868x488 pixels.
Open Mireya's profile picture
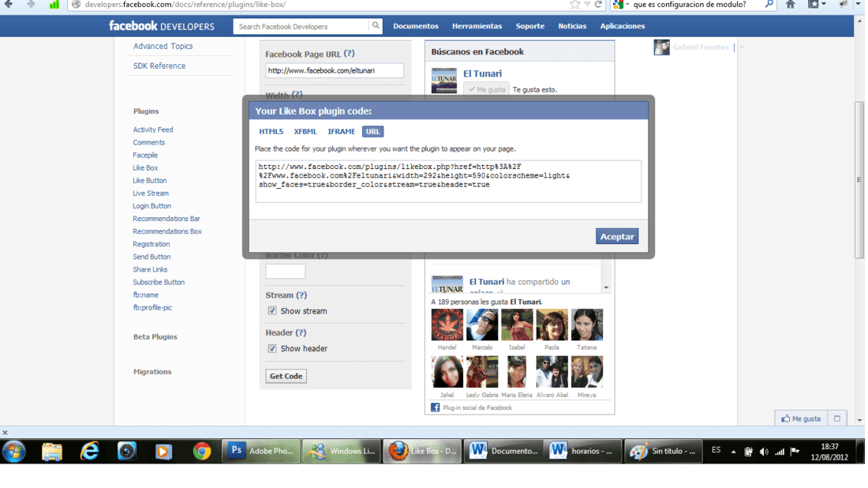point(587,372)
